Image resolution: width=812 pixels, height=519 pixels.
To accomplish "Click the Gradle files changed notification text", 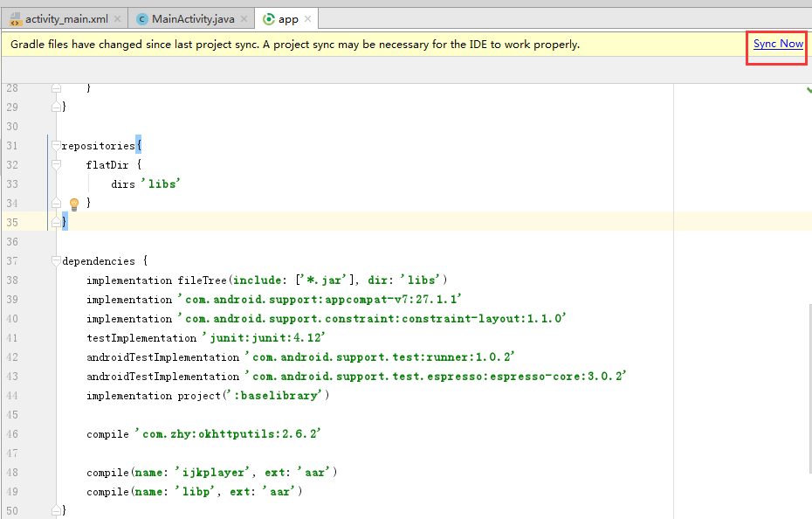I will point(294,45).
